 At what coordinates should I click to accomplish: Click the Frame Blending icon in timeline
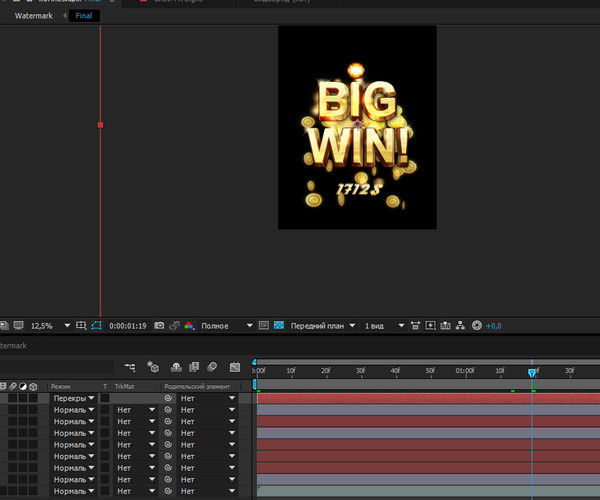pyautogui.click(x=194, y=367)
